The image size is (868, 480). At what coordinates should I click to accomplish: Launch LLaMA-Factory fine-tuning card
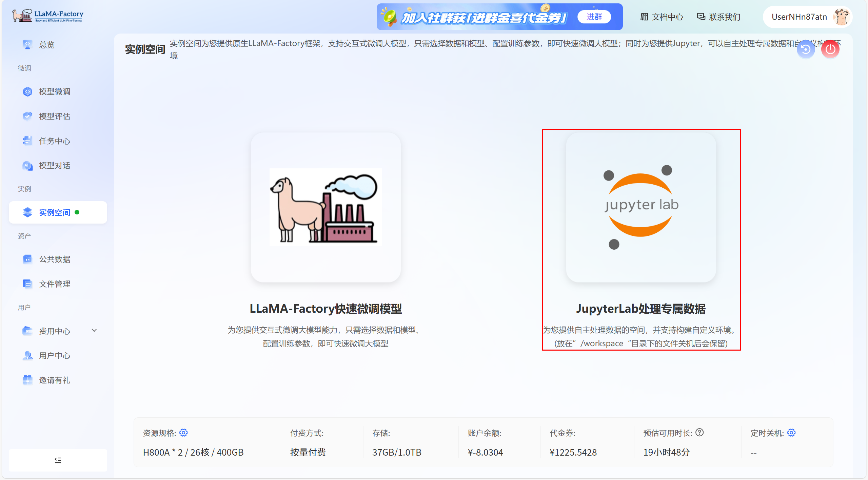click(325, 207)
